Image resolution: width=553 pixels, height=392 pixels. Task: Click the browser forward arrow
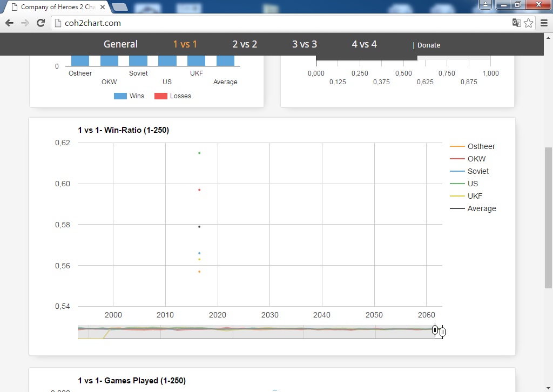tap(25, 23)
